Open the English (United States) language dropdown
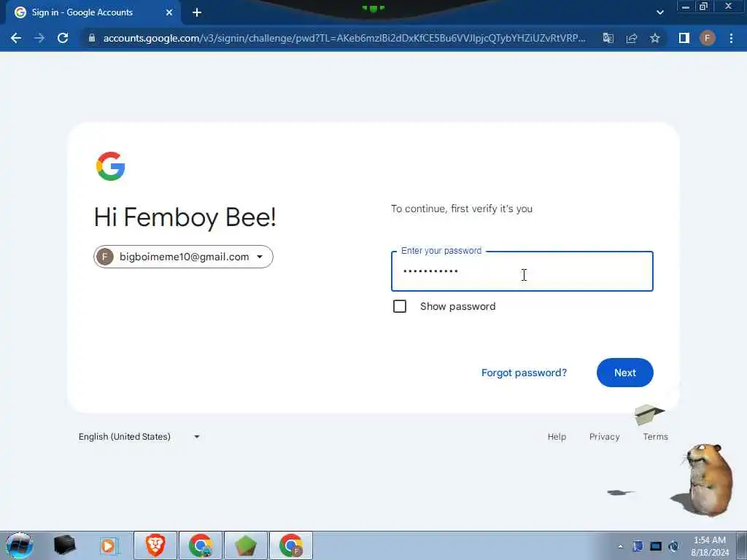This screenshot has height=560, width=747. pos(139,437)
